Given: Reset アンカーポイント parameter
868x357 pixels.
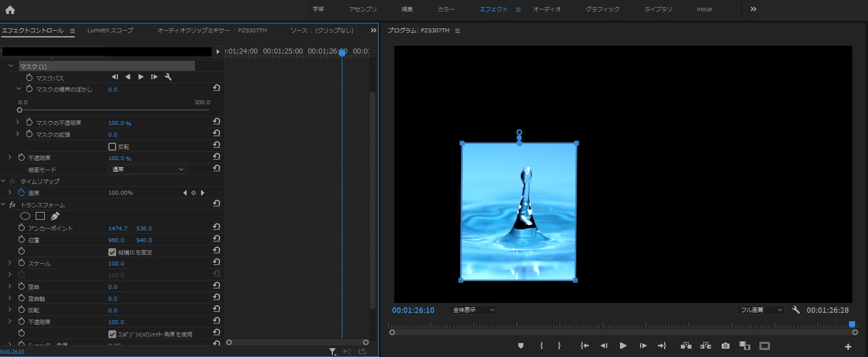Looking at the screenshot, I should pyautogui.click(x=216, y=227).
